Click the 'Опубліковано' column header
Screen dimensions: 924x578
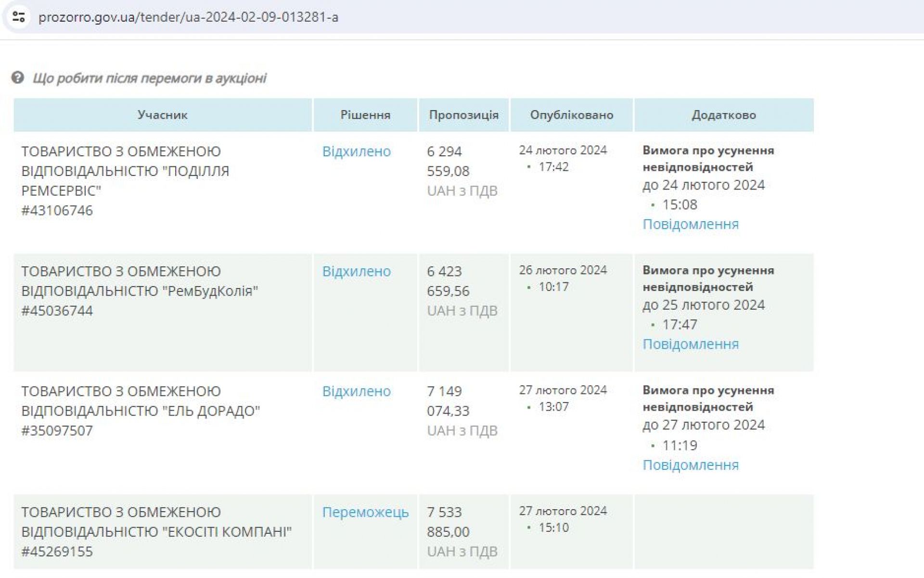click(x=571, y=115)
